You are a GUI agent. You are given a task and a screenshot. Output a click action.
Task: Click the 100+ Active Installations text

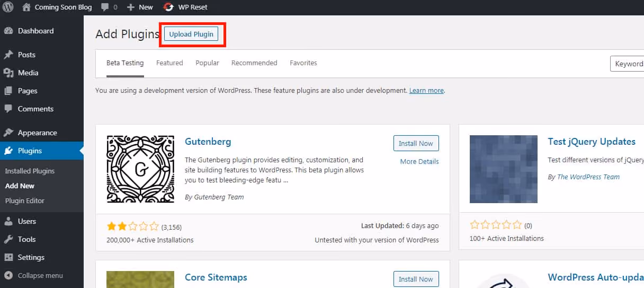coord(507,239)
